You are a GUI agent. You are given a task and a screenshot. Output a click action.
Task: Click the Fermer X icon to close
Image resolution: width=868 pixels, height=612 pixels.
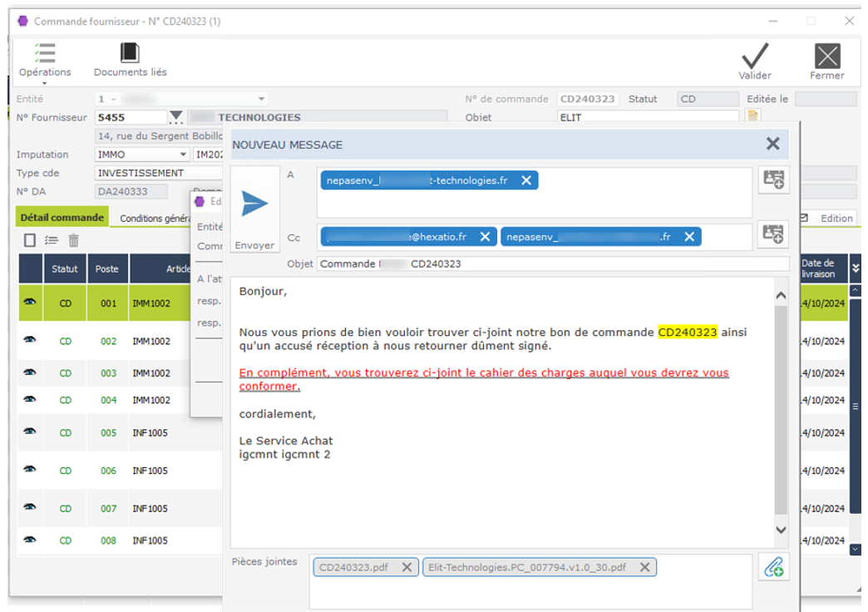click(826, 56)
